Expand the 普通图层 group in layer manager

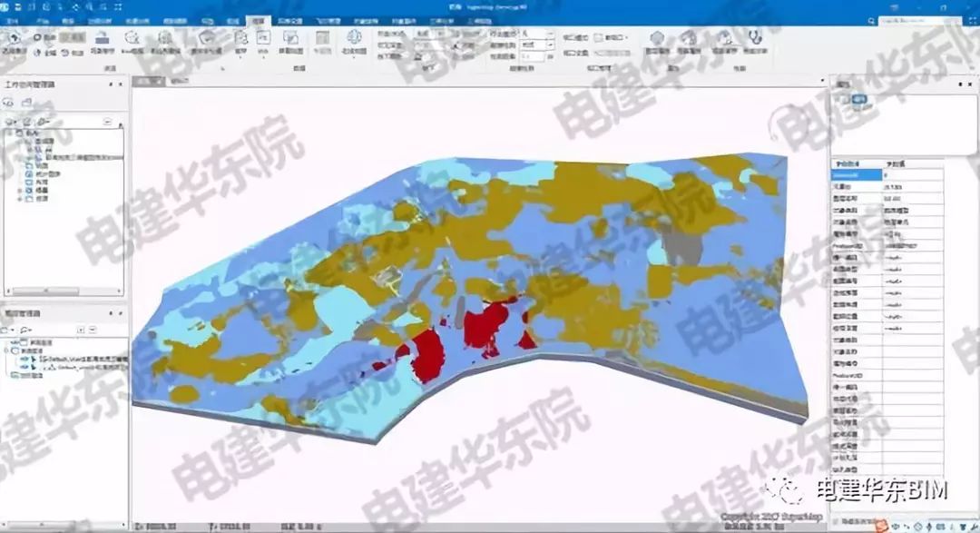pyautogui.click(x=7, y=351)
